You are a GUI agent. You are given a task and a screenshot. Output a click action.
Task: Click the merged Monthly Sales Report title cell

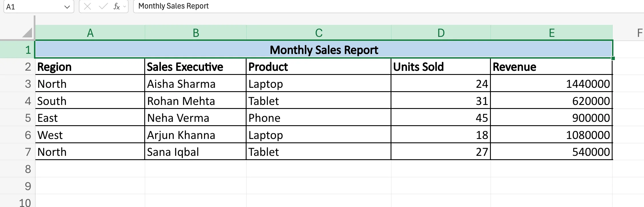324,50
